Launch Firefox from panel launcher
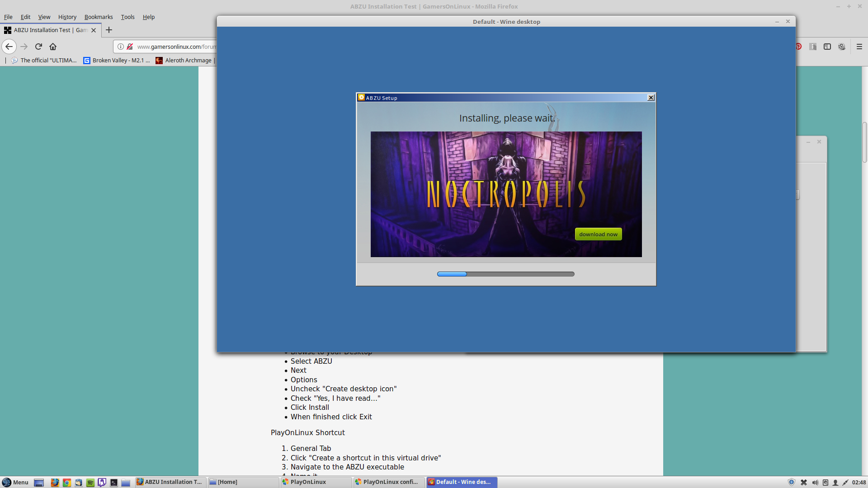This screenshot has height=488, width=868. [55, 483]
